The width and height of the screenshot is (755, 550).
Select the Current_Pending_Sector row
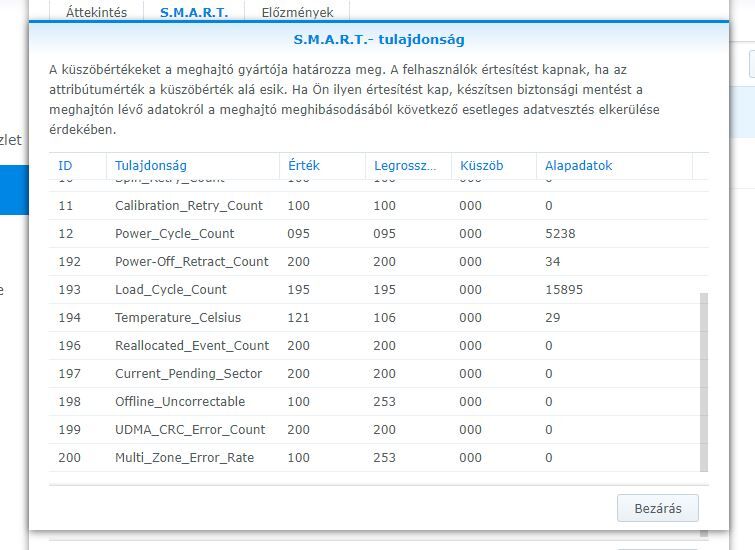pos(378,373)
